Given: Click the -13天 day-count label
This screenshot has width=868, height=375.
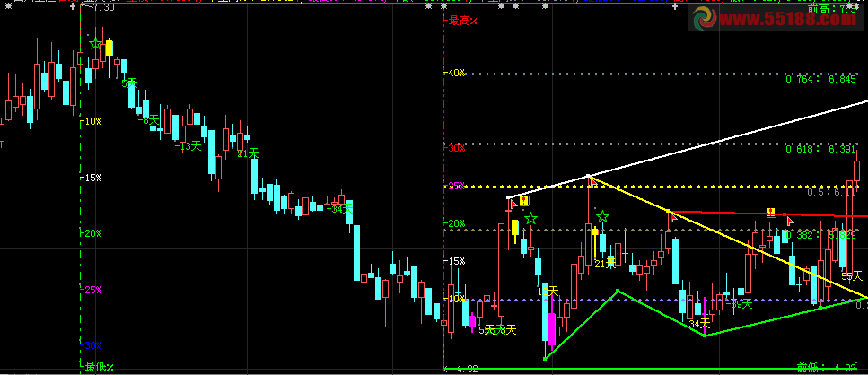Looking at the screenshot, I should [x=188, y=146].
